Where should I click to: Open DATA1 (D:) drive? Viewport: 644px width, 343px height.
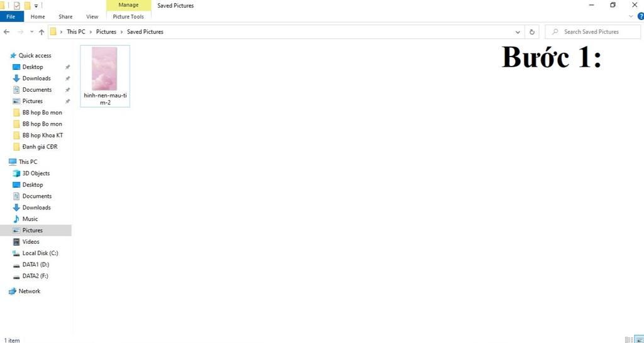pos(36,264)
